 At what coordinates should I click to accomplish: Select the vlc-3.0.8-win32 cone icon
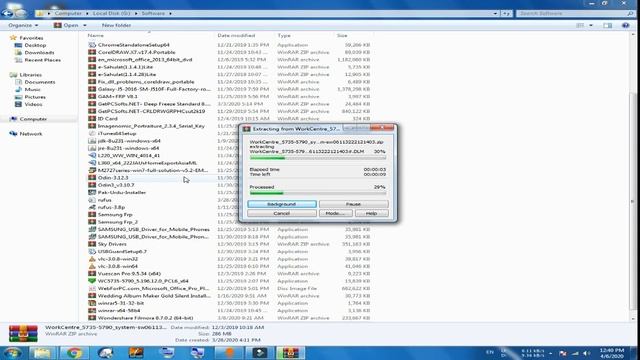pyautogui.click(x=92, y=259)
